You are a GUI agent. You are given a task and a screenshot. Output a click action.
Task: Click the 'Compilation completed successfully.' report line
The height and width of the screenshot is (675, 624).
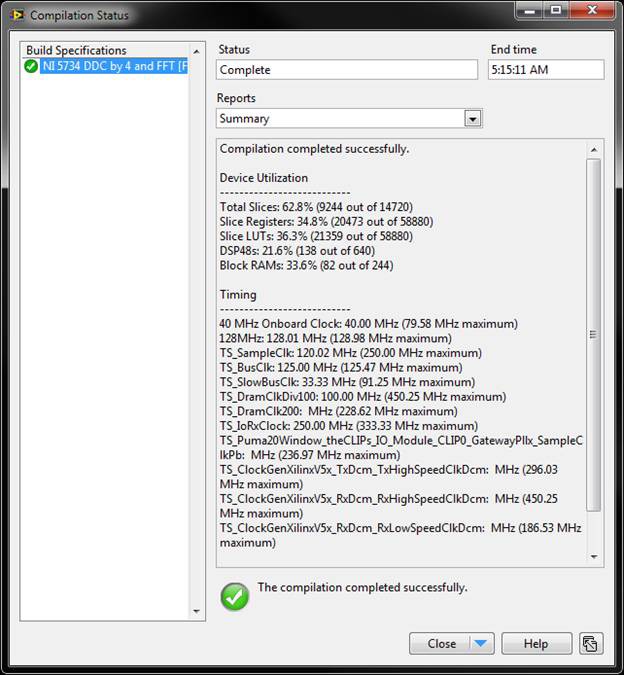click(x=314, y=149)
